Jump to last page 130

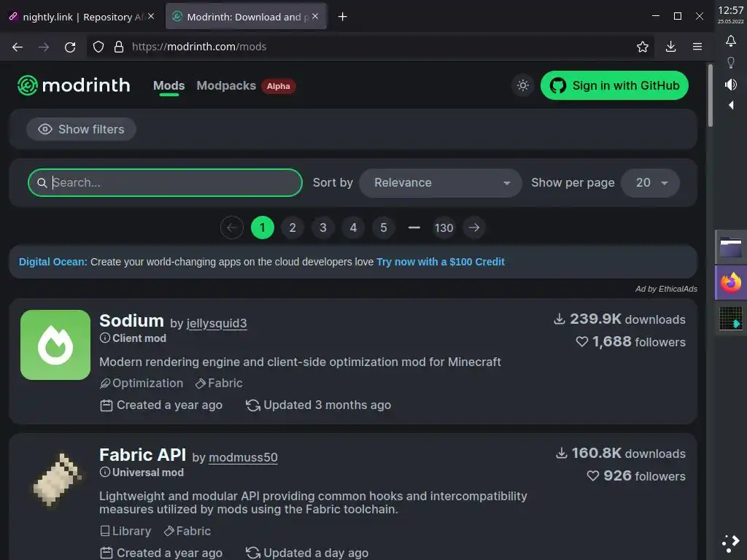click(444, 227)
